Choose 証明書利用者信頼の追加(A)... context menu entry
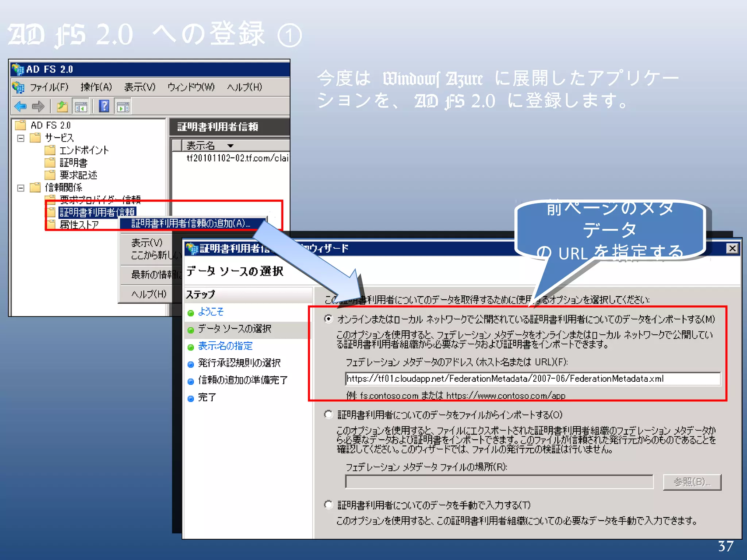This screenshot has height=560, width=747. (x=193, y=223)
